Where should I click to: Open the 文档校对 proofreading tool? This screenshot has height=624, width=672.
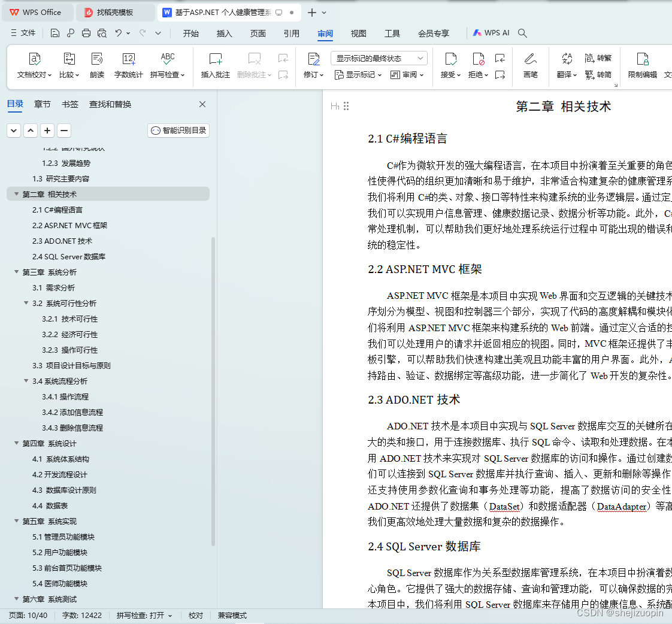tap(34, 65)
